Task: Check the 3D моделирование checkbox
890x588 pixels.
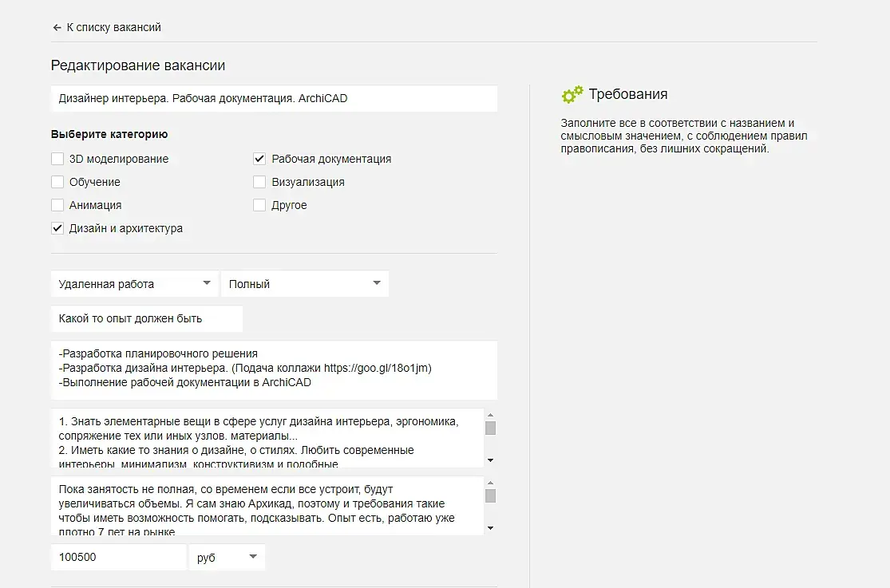Action: (x=57, y=159)
